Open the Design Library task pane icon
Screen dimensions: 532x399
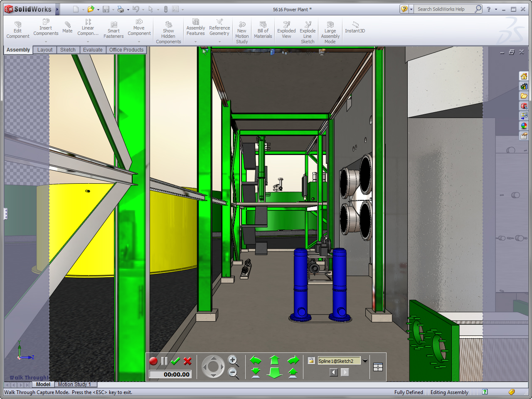pos(524,86)
